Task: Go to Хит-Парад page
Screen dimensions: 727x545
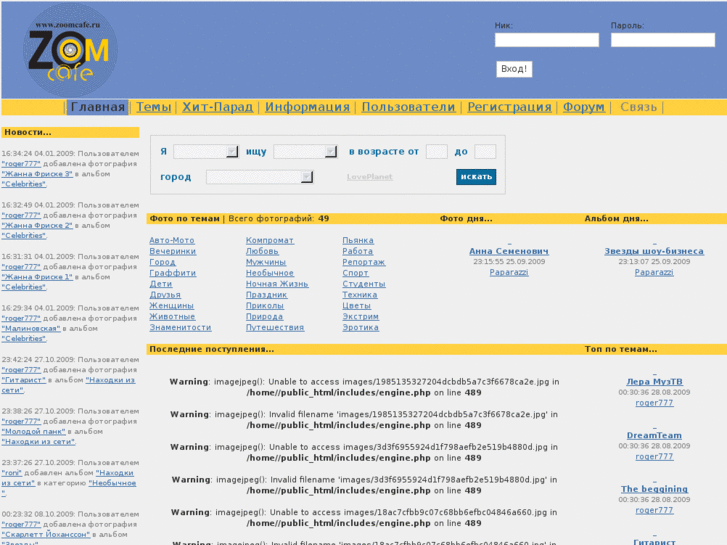Action: pos(217,107)
